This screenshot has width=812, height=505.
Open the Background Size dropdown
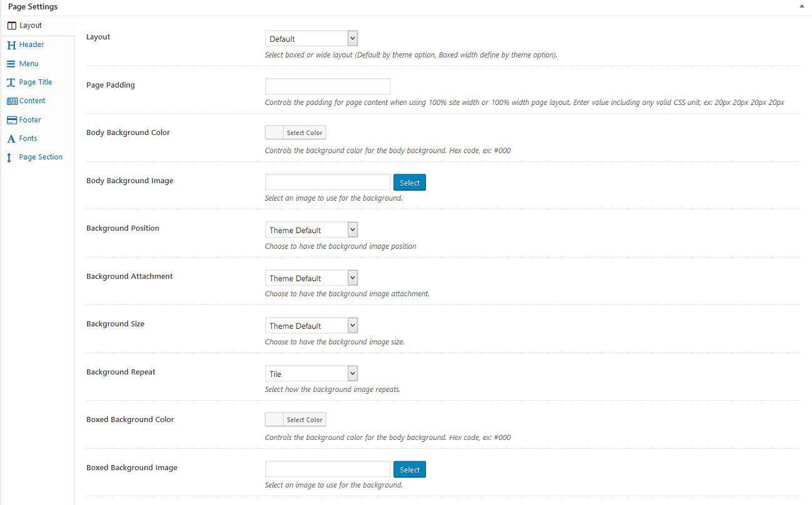[x=311, y=326]
